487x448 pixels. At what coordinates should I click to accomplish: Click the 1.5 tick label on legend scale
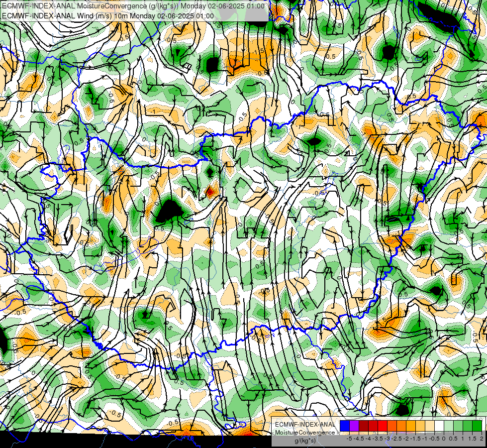point(472,439)
